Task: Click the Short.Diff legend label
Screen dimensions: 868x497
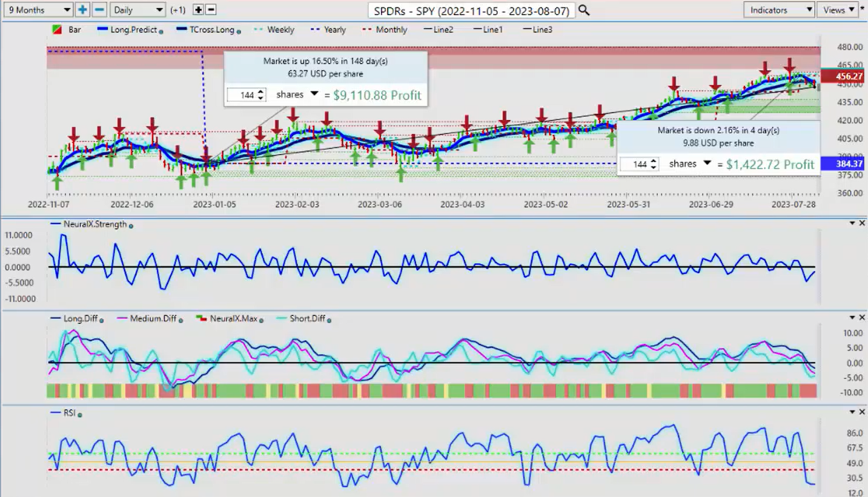Action: coord(308,318)
